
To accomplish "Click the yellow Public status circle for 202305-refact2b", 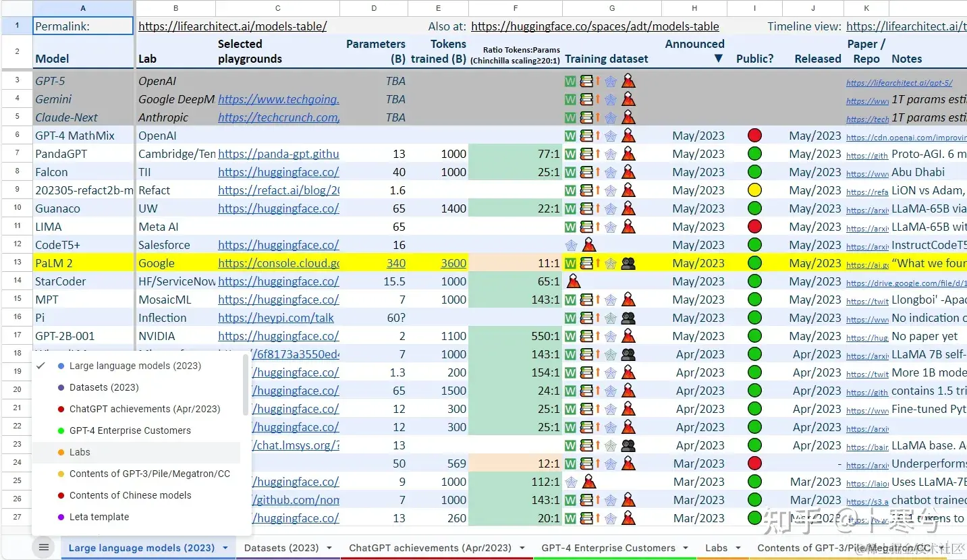I will [755, 190].
